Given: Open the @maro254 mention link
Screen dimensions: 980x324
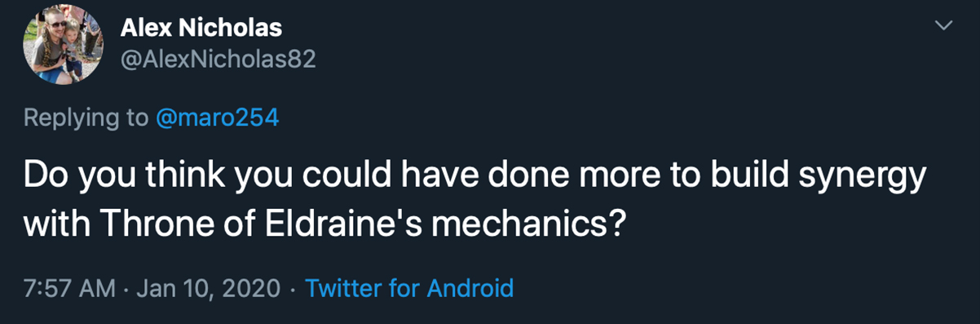Looking at the screenshot, I should [x=217, y=118].
